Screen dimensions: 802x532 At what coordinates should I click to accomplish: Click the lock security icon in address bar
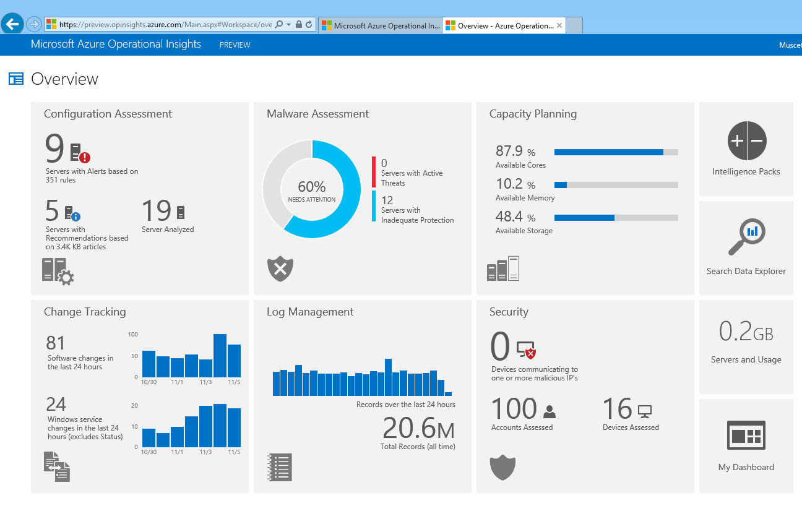point(299,25)
